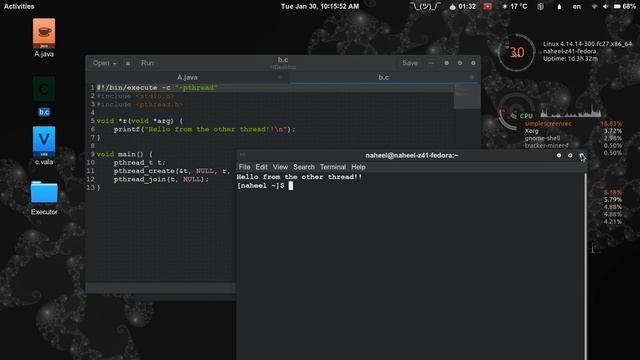Screen dimensions: 640x360
Task: Open the terminal View menu
Action: click(x=280, y=167)
